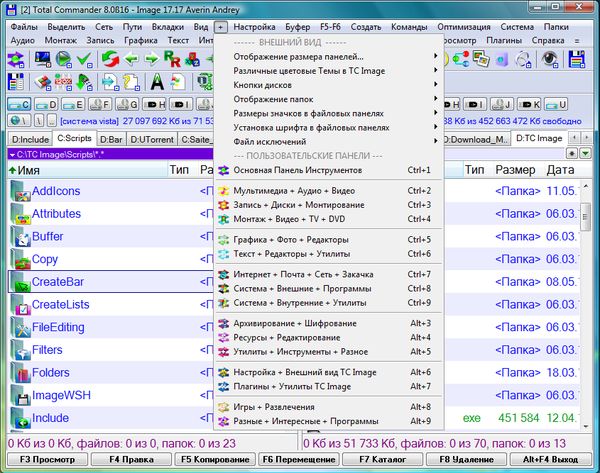Click the asterisk favorites button in right panel

[572, 153]
